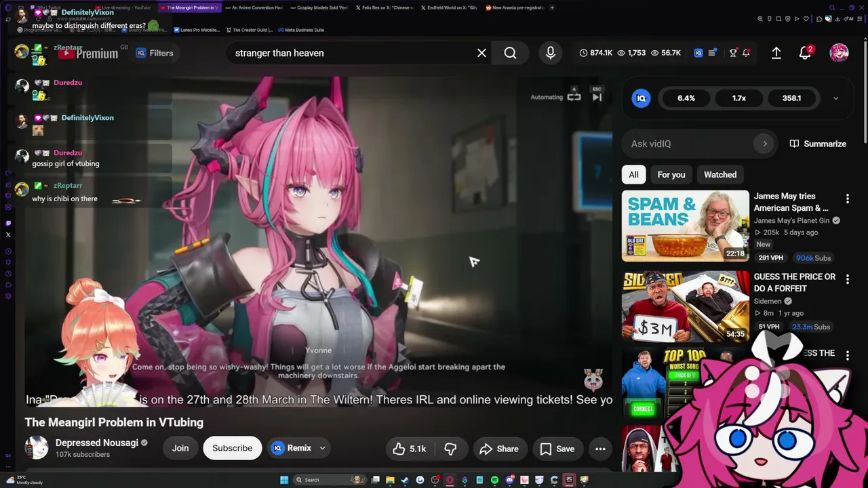Image resolution: width=868 pixels, height=488 pixels.
Task: Click Summarize in the vidIQ panel
Action: [x=818, y=144]
